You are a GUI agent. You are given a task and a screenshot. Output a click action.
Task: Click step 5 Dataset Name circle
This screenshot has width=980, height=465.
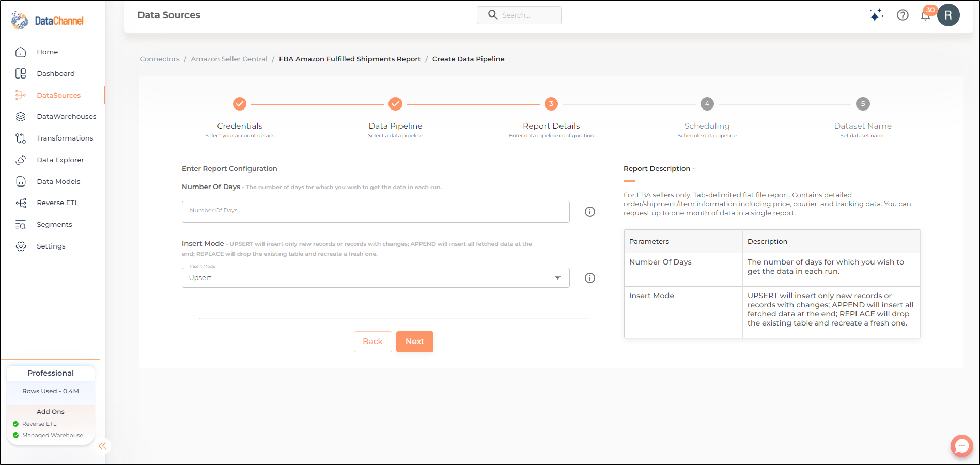pos(863,104)
